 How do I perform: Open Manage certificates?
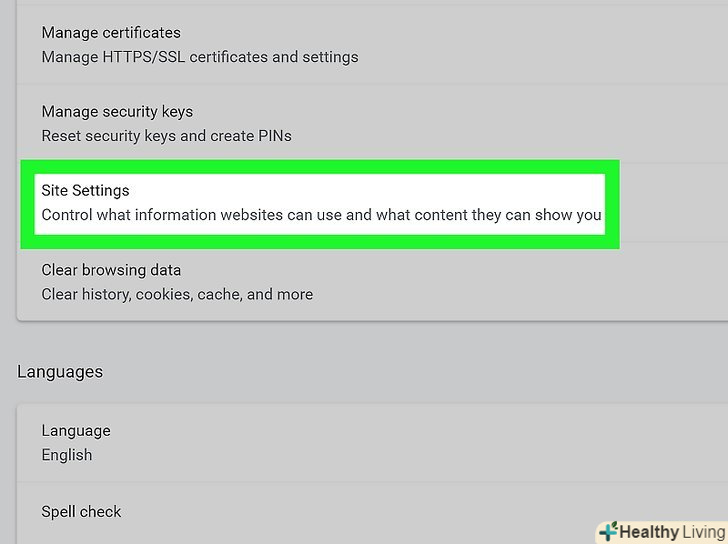(111, 33)
